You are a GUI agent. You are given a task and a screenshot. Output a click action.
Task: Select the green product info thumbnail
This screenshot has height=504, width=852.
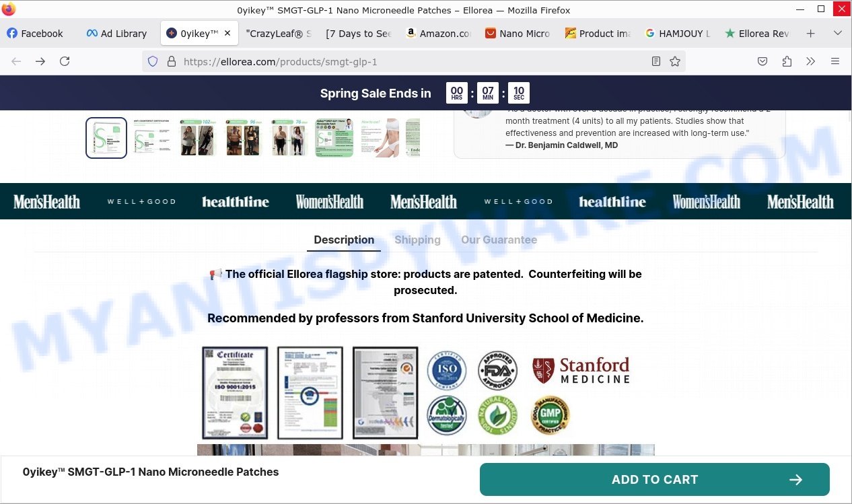coord(335,138)
